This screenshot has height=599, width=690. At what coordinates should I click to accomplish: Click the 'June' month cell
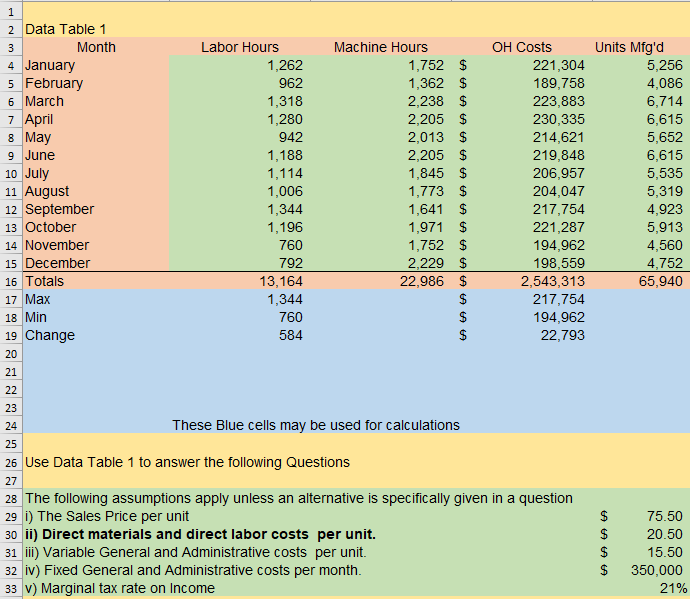(96, 155)
